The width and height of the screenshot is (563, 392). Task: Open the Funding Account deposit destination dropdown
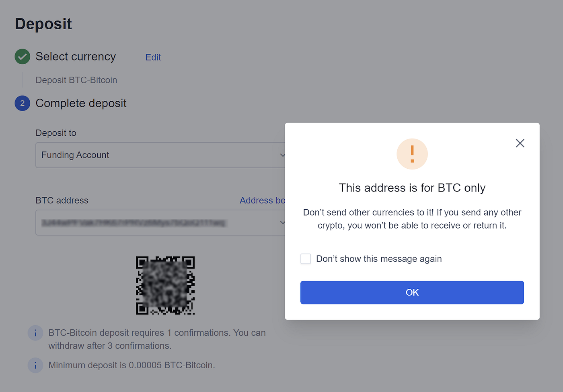(161, 155)
